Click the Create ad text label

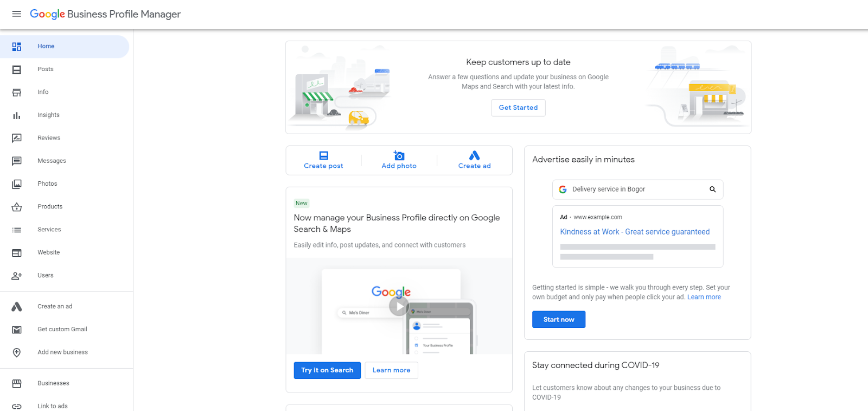coord(475,166)
